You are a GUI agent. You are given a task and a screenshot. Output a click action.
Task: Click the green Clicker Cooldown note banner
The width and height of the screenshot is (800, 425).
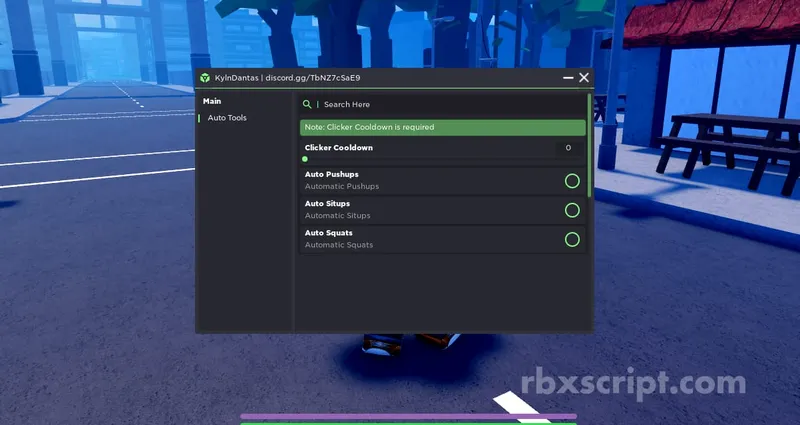[x=442, y=127]
